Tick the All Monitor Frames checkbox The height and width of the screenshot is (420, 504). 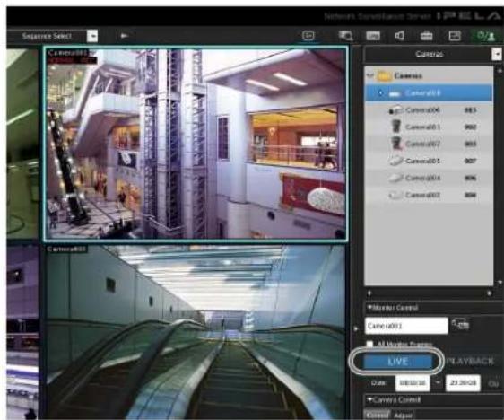coord(369,344)
